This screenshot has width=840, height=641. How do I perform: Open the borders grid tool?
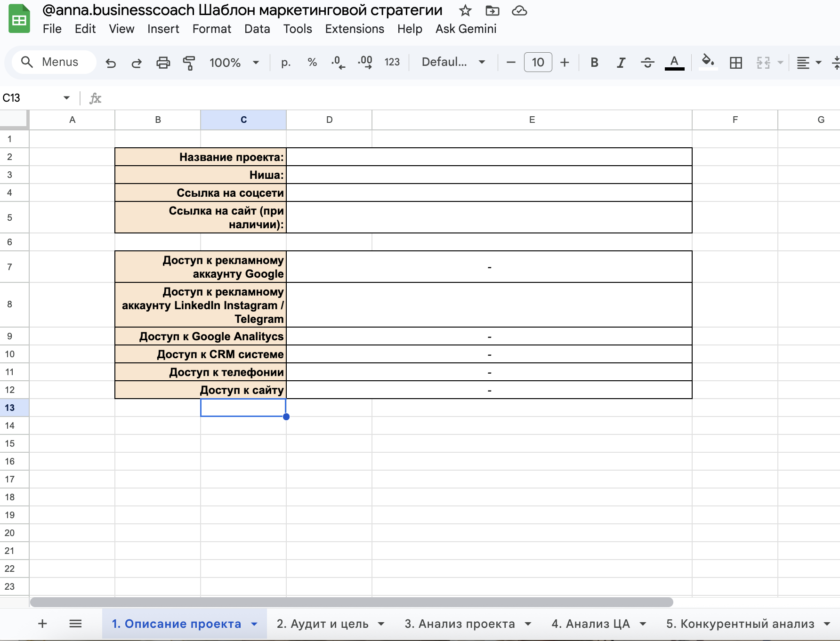click(735, 63)
